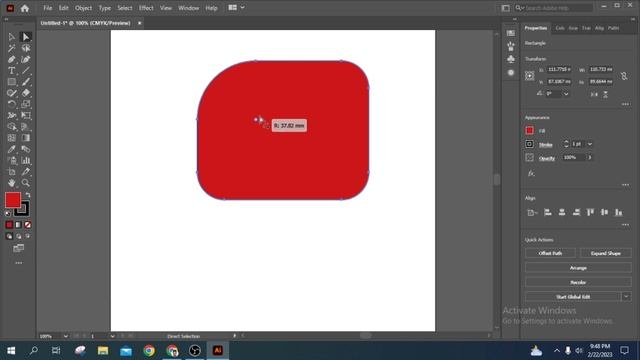Open the rotation angle dropdown
640x360 pixels.
(566, 94)
